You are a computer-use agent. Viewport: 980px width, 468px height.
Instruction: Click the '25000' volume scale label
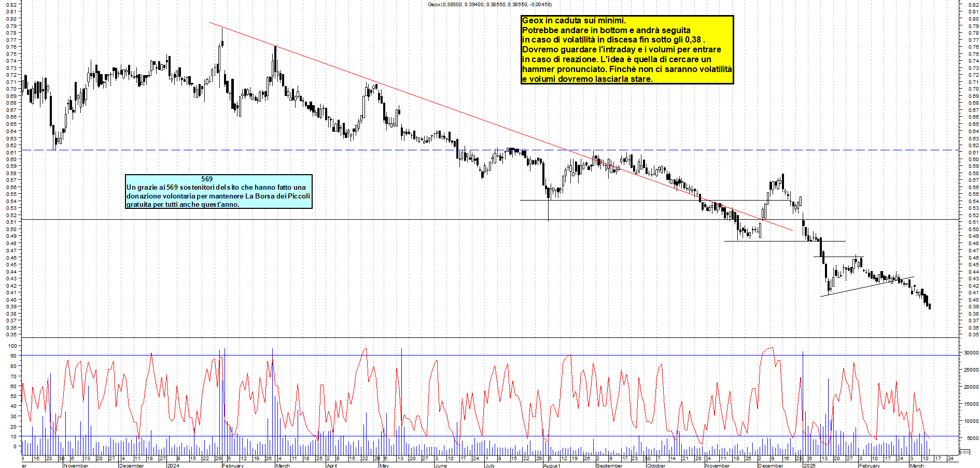971,370
